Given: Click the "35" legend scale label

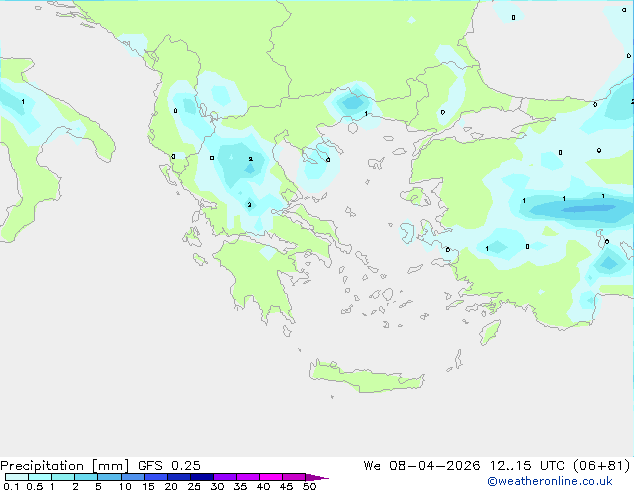Looking at the screenshot, I should [240, 486].
